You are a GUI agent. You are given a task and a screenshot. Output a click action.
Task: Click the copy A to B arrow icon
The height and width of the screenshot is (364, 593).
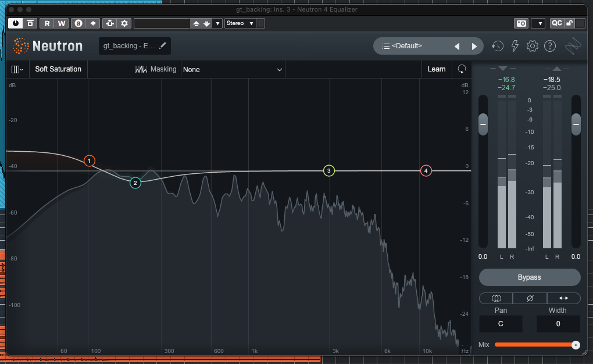pos(92,23)
